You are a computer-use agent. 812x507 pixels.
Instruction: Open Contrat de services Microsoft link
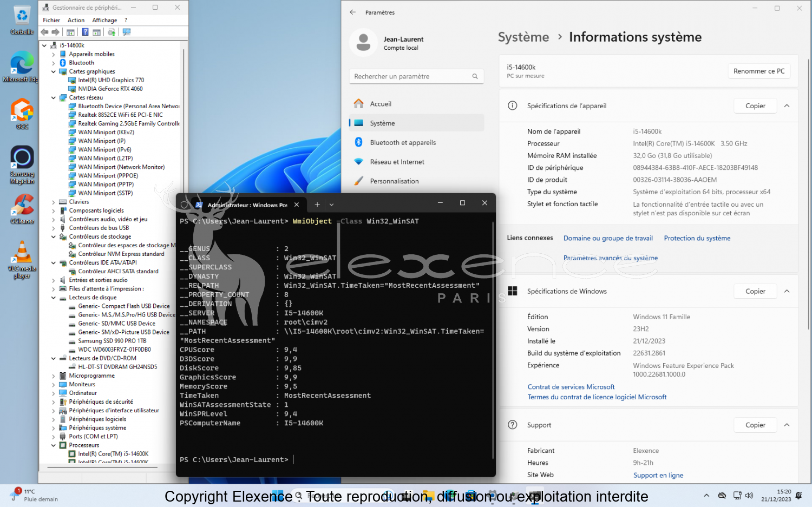pyautogui.click(x=571, y=387)
